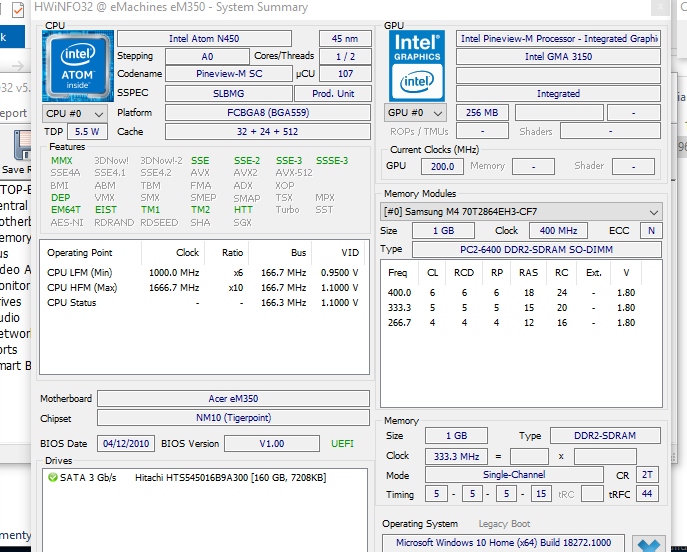Click the Intel Atom inside logo
Viewport: 687px width, 552px height.
tap(78, 66)
